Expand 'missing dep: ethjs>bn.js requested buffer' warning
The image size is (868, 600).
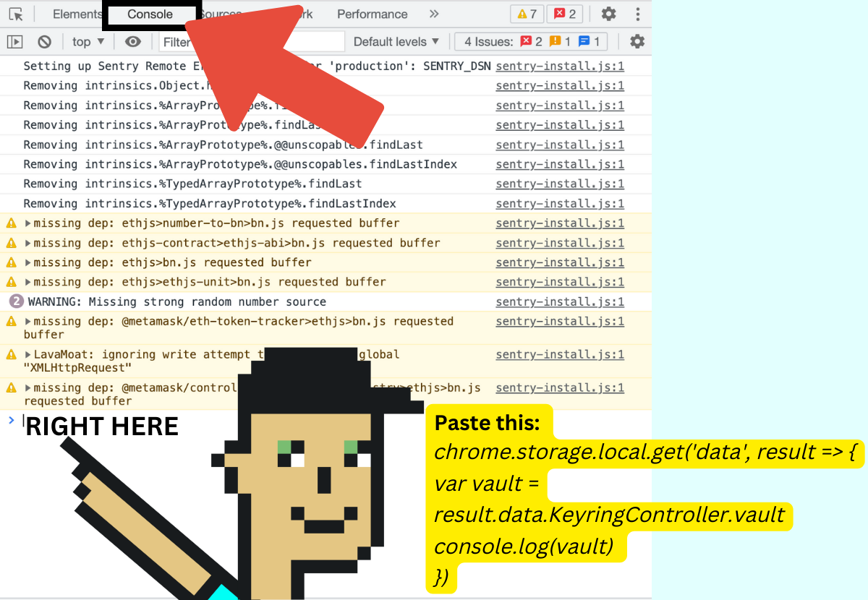28,262
